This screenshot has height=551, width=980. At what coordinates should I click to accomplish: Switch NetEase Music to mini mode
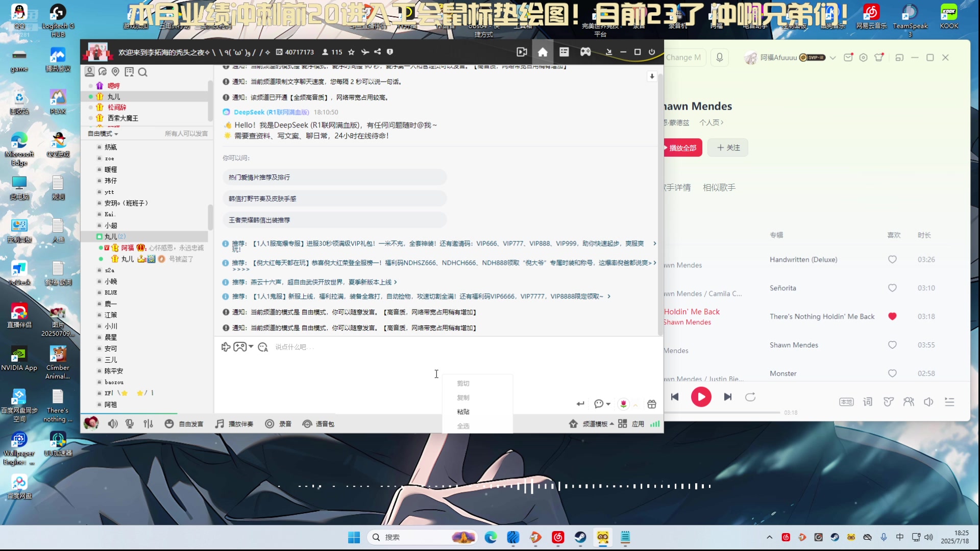pos(899,58)
